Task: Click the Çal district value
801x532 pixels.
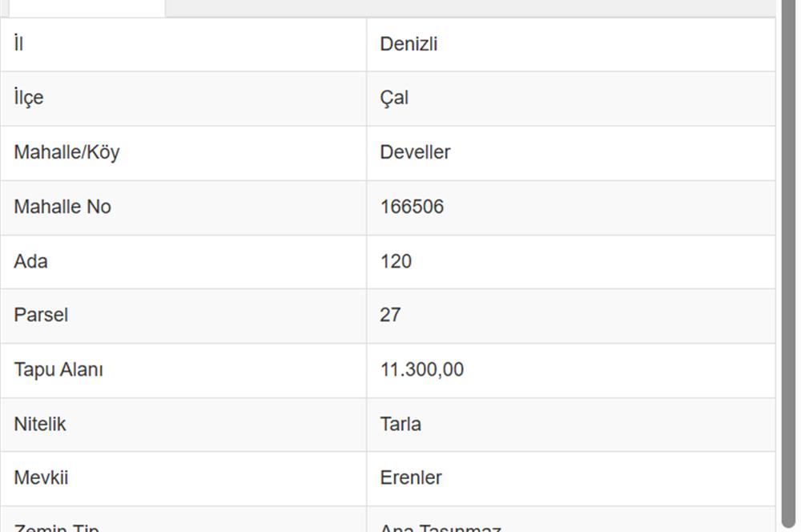Action: tap(394, 98)
